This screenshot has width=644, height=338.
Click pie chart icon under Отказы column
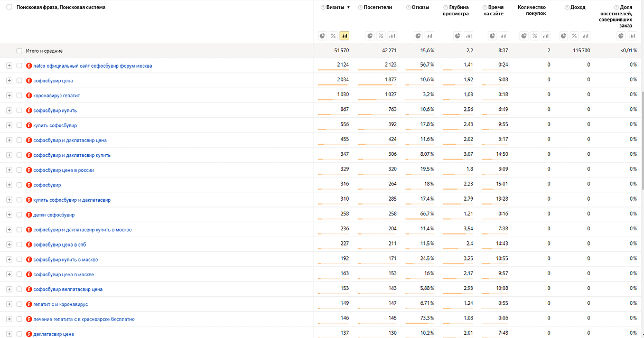pyautogui.click(x=418, y=36)
